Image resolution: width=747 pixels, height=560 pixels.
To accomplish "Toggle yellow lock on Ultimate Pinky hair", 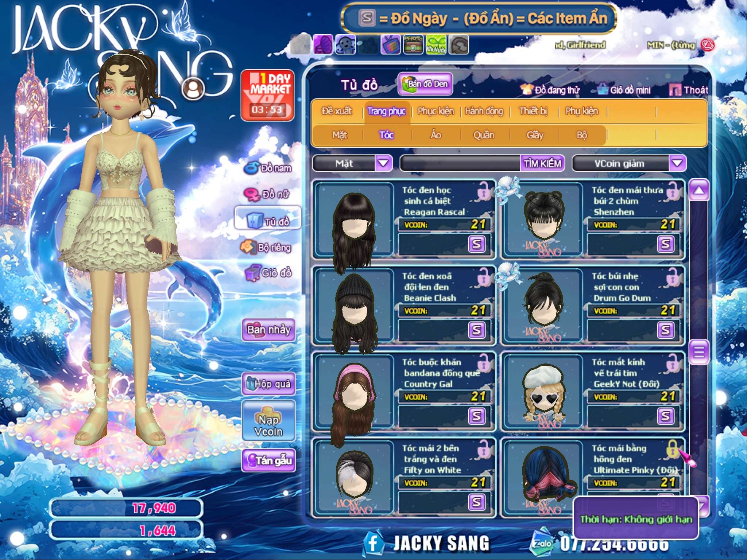I will pyautogui.click(x=673, y=449).
